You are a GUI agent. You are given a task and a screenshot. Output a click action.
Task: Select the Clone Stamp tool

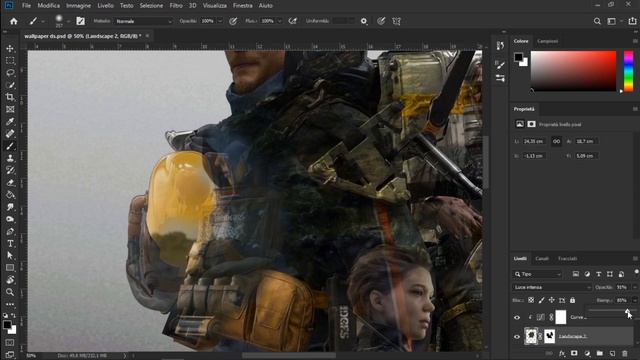10,158
